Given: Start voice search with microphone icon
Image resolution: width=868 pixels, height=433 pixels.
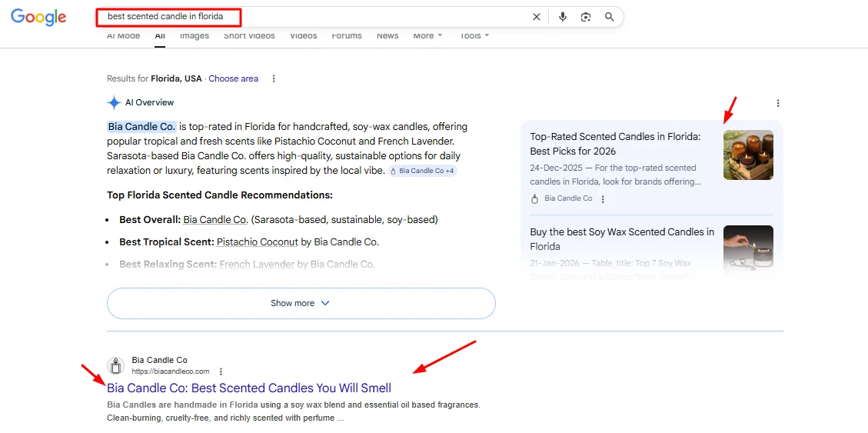Looking at the screenshot, I should coord(563,17).
